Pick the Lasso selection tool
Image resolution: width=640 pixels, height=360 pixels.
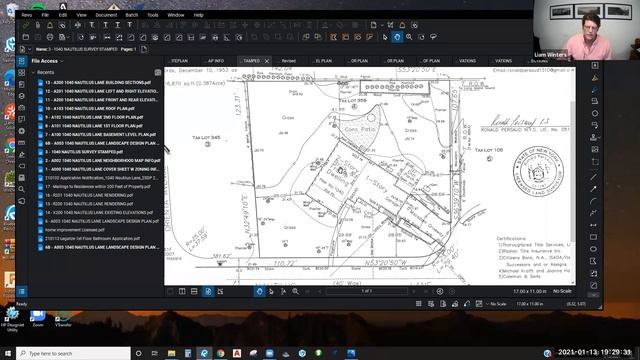click(433, 37)
